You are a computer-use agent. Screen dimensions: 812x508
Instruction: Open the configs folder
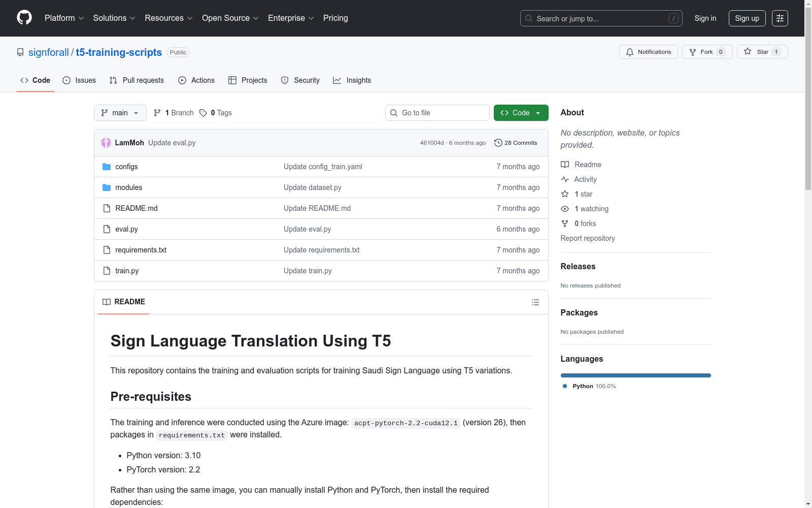(x=126, y=167)
